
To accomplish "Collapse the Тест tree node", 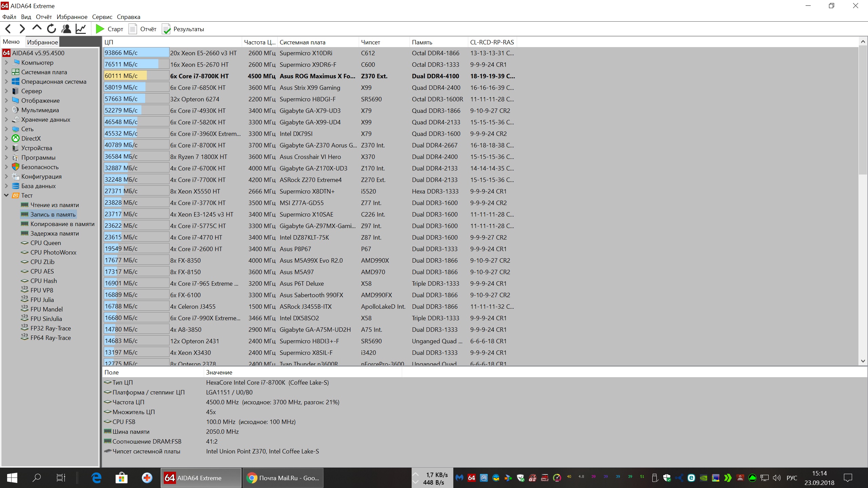I will coord(6,196).
